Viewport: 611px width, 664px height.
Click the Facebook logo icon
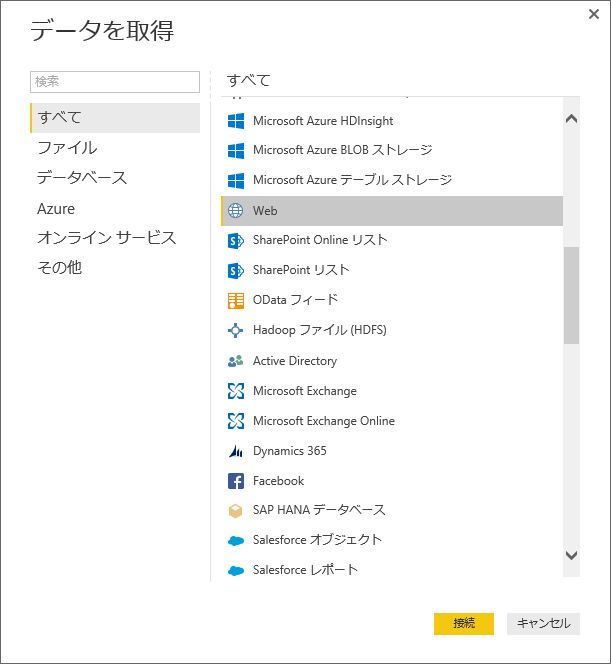pos(236,481)
